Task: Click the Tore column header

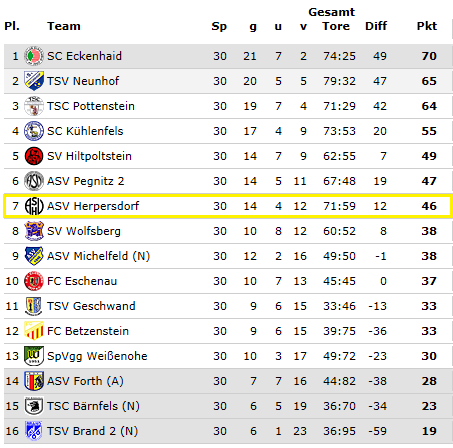Action: coord(336,26)
